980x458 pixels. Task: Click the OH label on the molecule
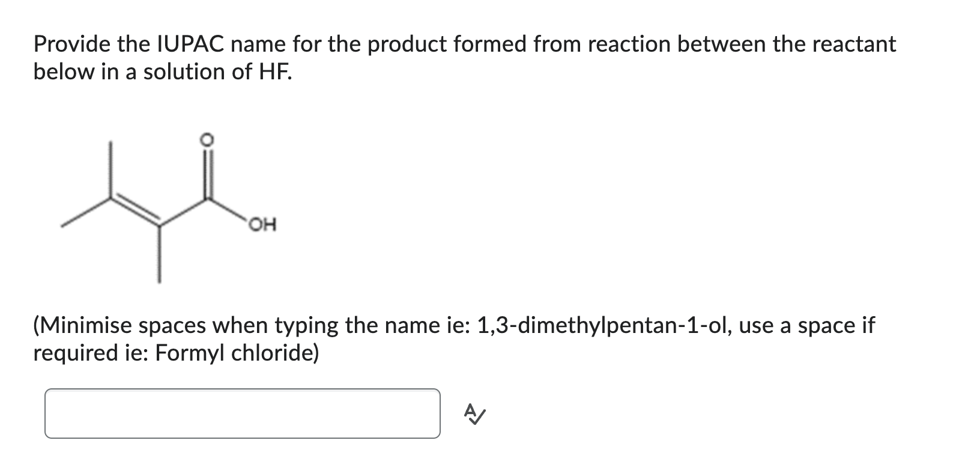tap(263, 223)
